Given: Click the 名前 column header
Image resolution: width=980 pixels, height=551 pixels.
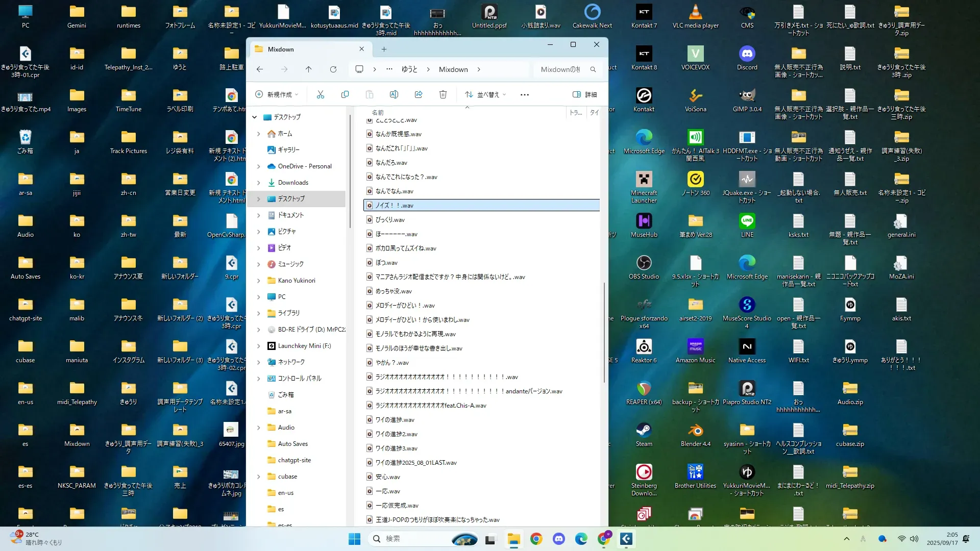Looking at the screenshot, I should (378, 112).
